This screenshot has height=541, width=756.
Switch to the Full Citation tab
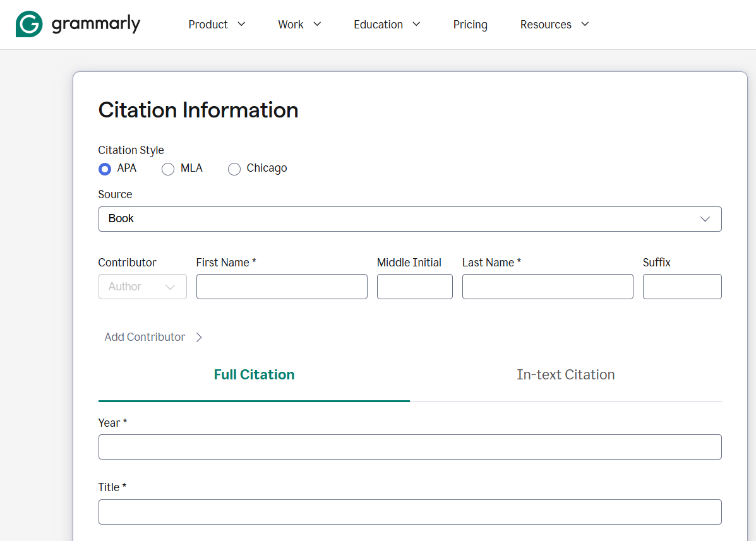coord(254,375)
